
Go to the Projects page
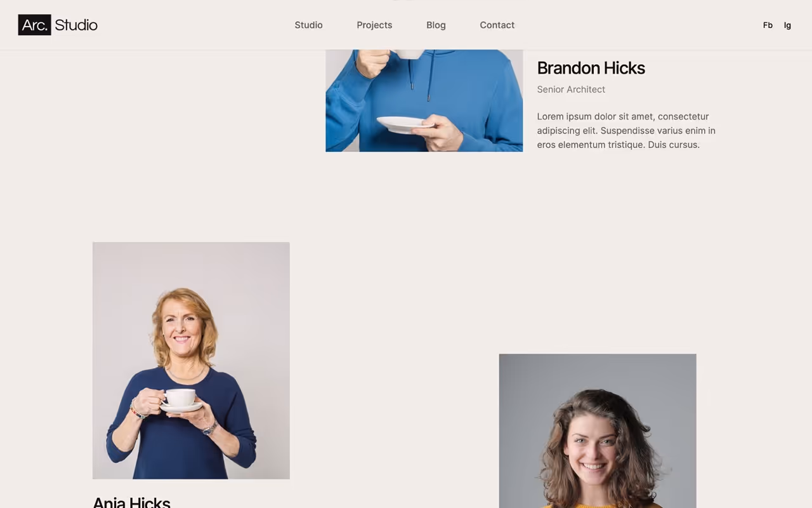tap(374, 25)
